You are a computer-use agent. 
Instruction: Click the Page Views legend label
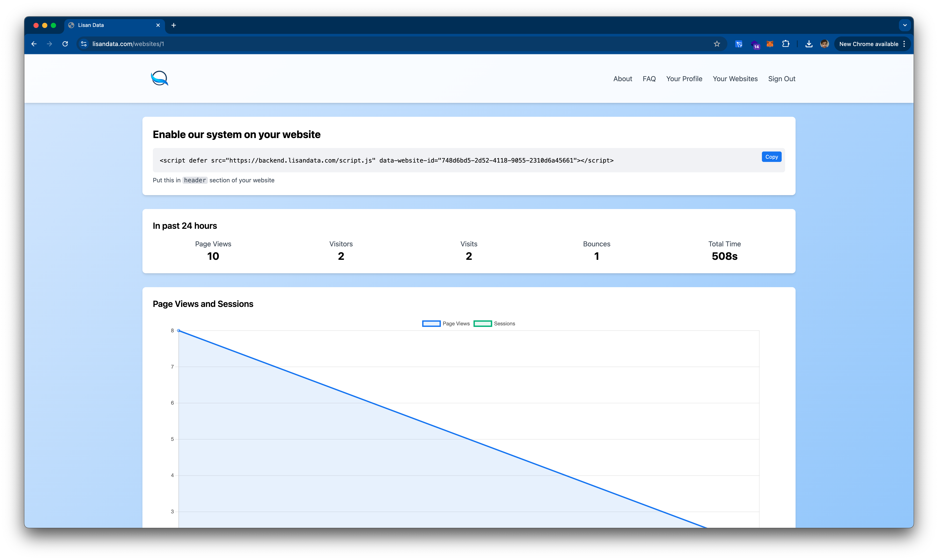[x=456, y=324]
